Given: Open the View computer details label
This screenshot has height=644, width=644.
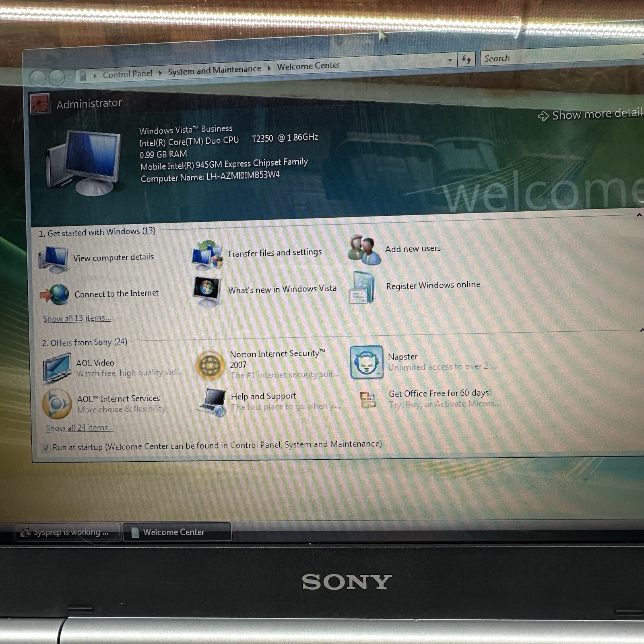Looking at the screenshot, I should click(x=113, y=257).
